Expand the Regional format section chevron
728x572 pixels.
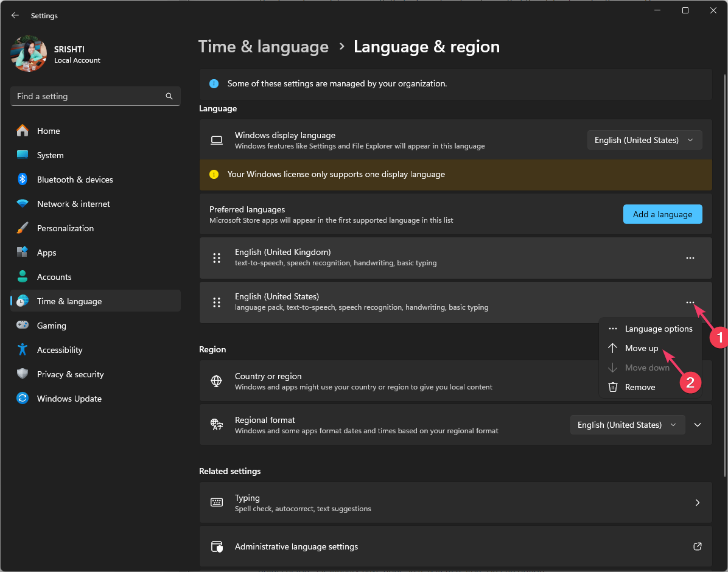[698, 425]
